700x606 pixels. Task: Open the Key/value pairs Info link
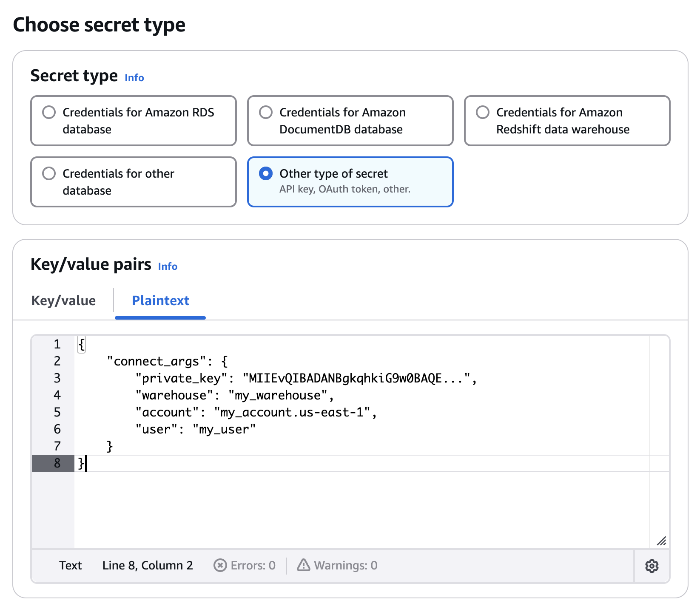pos(167,266)
